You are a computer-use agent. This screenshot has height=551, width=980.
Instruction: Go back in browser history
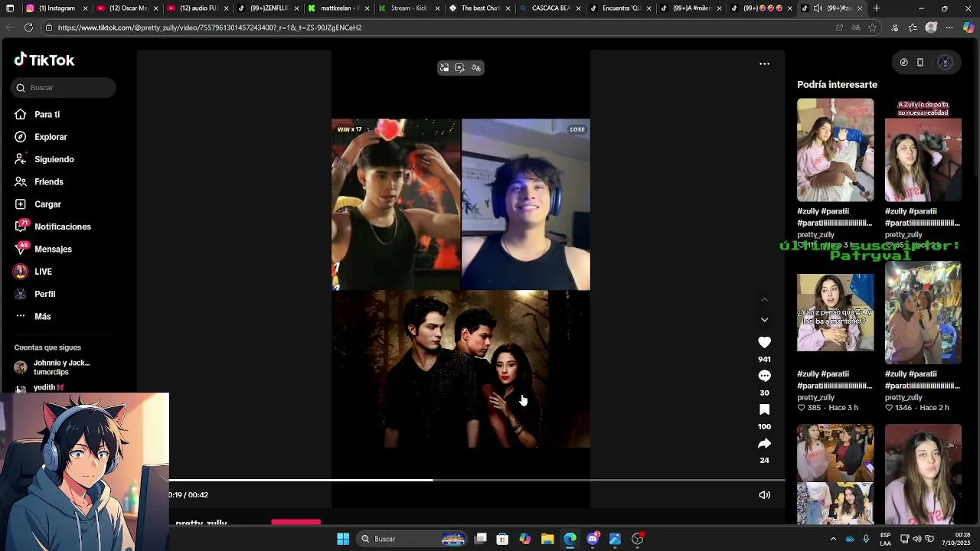click(x=10, y=28)
